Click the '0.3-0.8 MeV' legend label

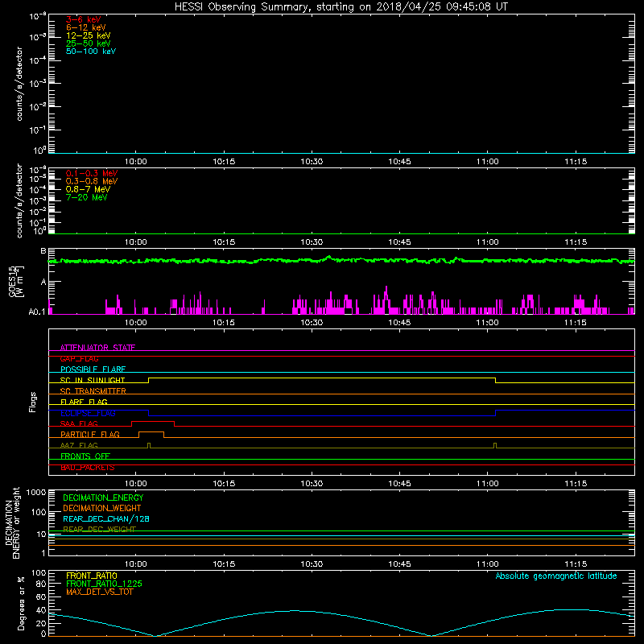point(92,181)
